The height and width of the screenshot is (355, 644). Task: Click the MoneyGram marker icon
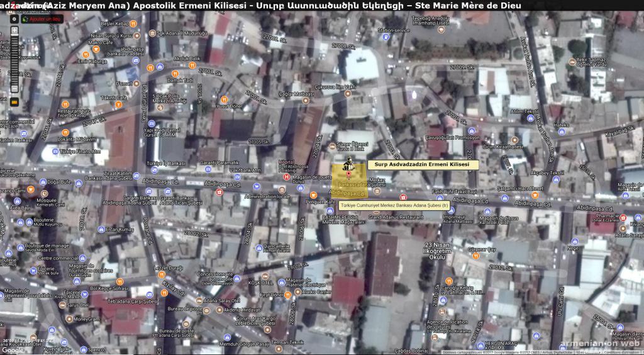point(69,319)
